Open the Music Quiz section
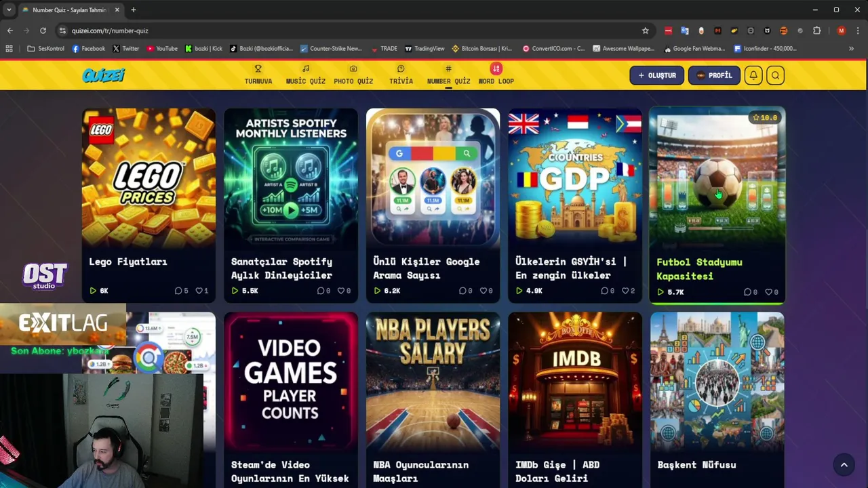 305,75
